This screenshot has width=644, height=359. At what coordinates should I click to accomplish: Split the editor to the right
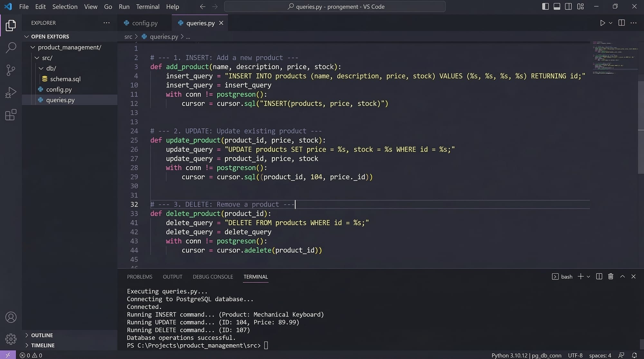pyautogui.click(x=621, y=23)
